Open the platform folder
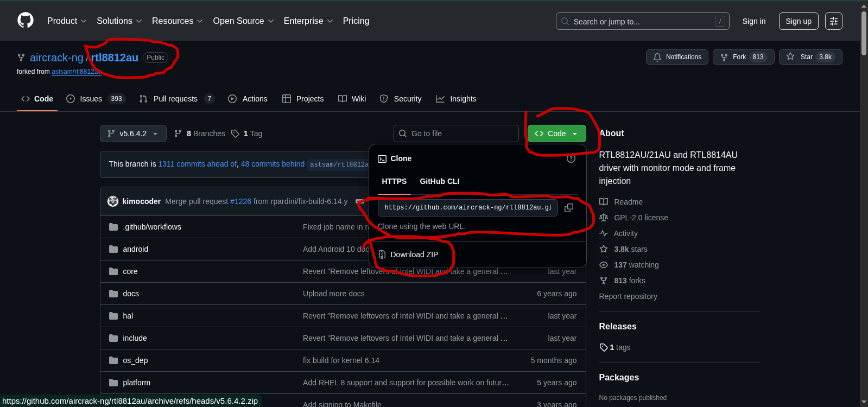This screenshot has height=407, width=868. pyautogui.click(x=136, y=383)
